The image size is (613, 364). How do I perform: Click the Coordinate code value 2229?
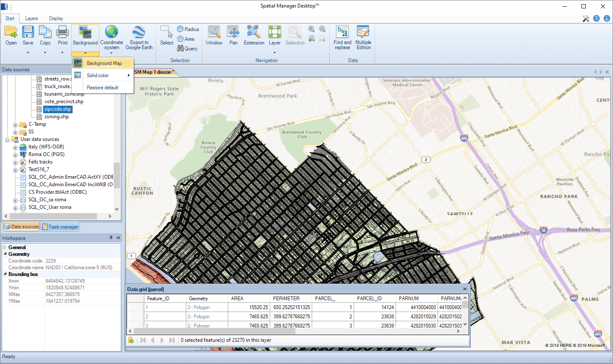[x=51, y=261]
